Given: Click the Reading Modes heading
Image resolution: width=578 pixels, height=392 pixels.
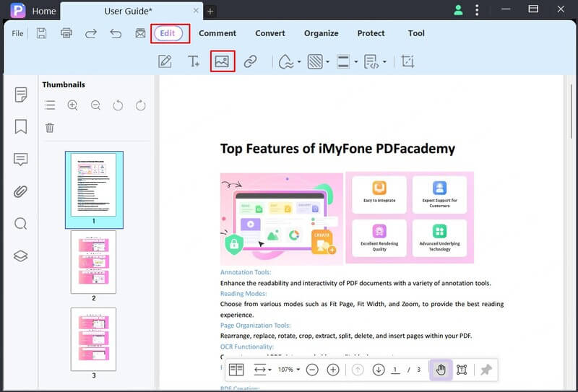Looking at the screenshot, I should pyautogui.click(x=243, y=294).
